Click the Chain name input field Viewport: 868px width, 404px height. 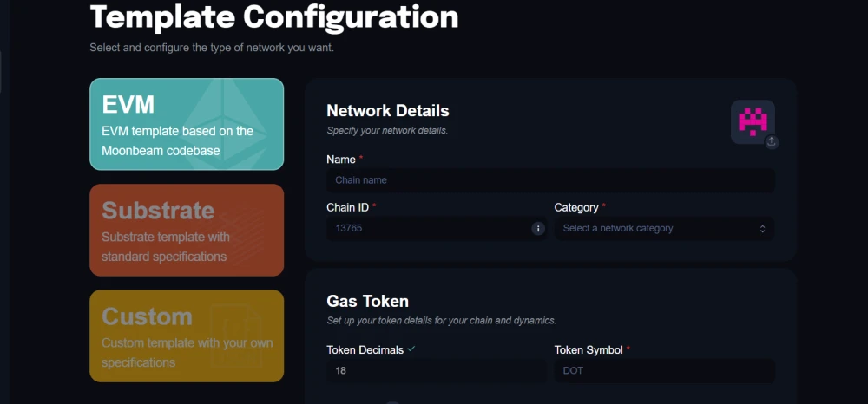pyautogui.click(x=551, y=180)
